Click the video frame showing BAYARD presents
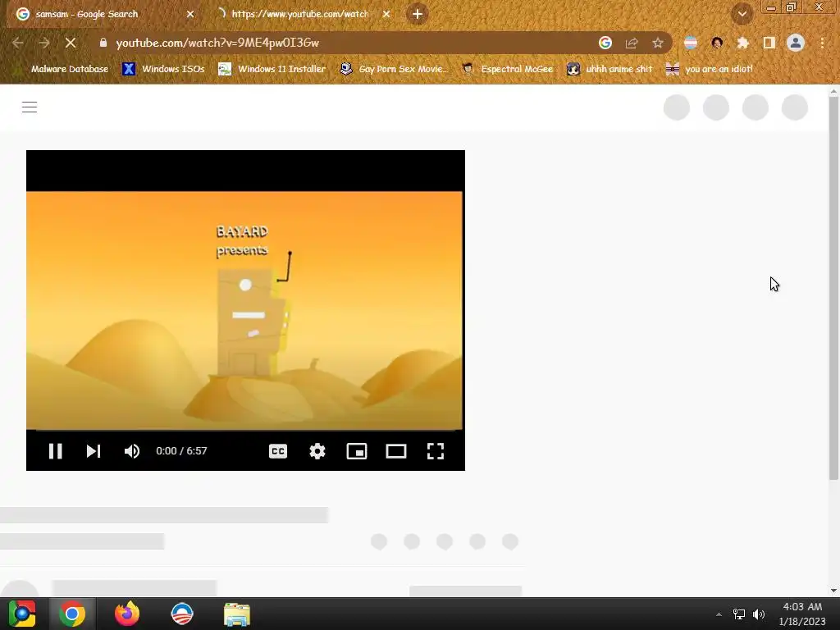 coord(244,310)
